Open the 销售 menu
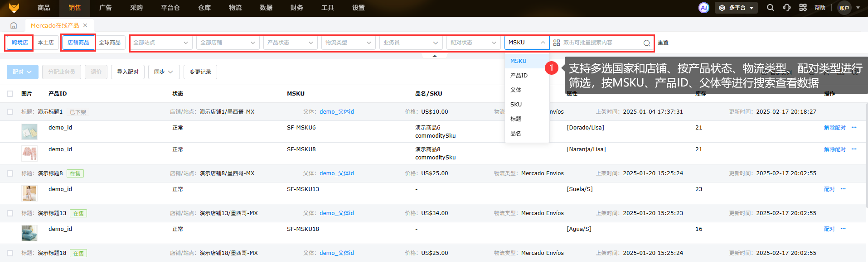The height and width of the screenshot is (264, 868). click(x=75, y=8)
